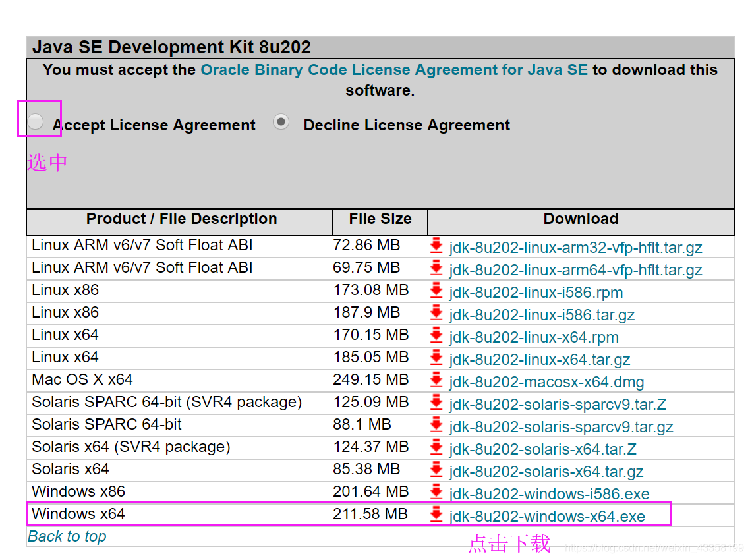
Task: Download jdk-8u202-linux-arm64-vfp-hflt.tar.gz
Action: [x=575, y=270]
